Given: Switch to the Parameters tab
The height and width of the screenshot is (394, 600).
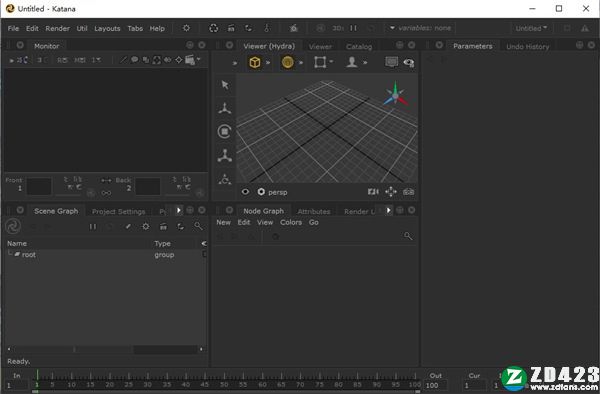Looking at the screenshot, I should [x=473, y=46].
